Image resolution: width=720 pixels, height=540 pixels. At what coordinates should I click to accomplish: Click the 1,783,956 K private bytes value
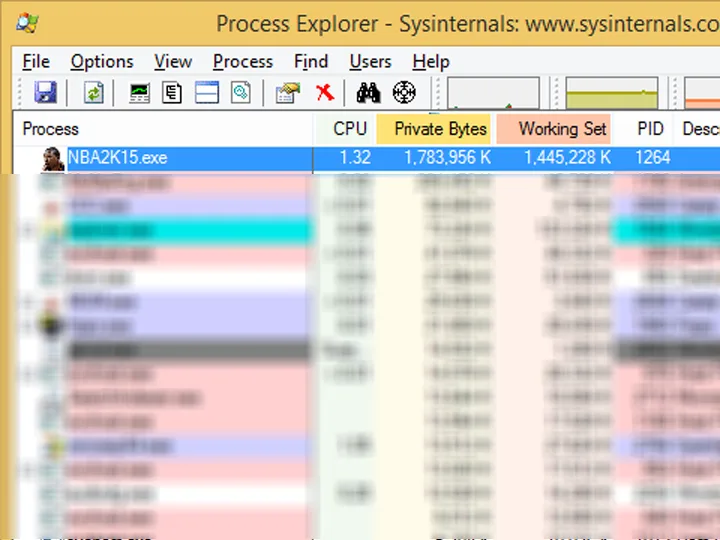448,158
